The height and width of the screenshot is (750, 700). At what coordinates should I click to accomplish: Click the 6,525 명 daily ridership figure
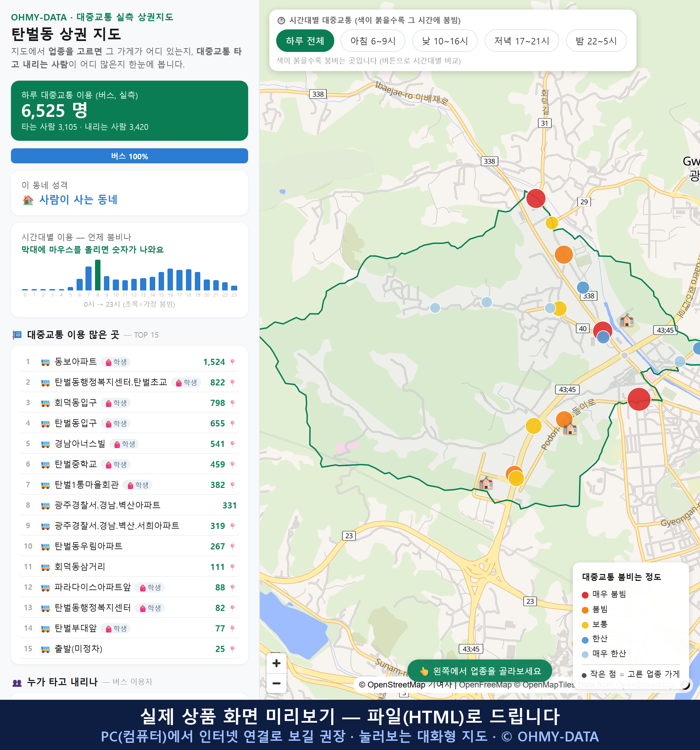[54, 111]
